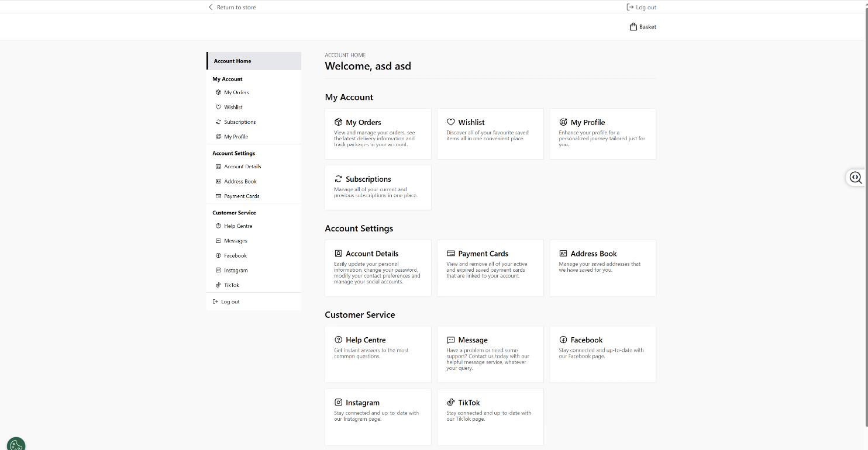Click Log out link in sidebar

tap(230, 302)
